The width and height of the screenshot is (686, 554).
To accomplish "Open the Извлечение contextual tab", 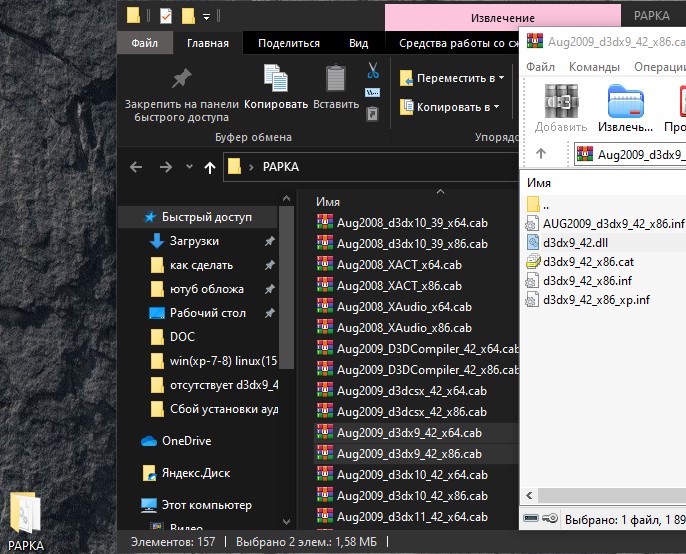I will 502,18.
